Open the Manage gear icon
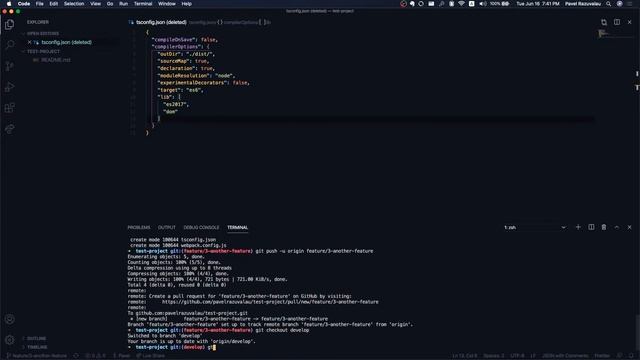The height and width of the screenshot is (360, 640). pyautogui.click(x=9, y=340)
